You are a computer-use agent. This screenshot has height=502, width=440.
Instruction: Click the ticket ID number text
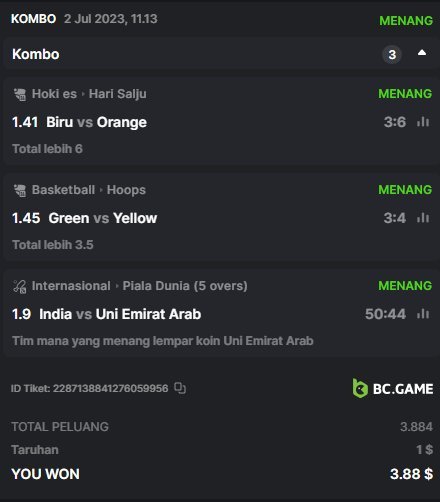pos(110,388)
